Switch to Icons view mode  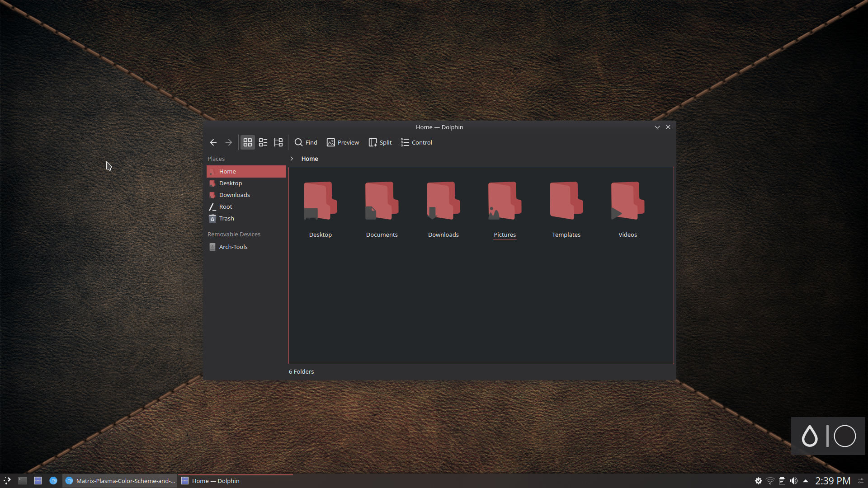[x=248, y=142]
